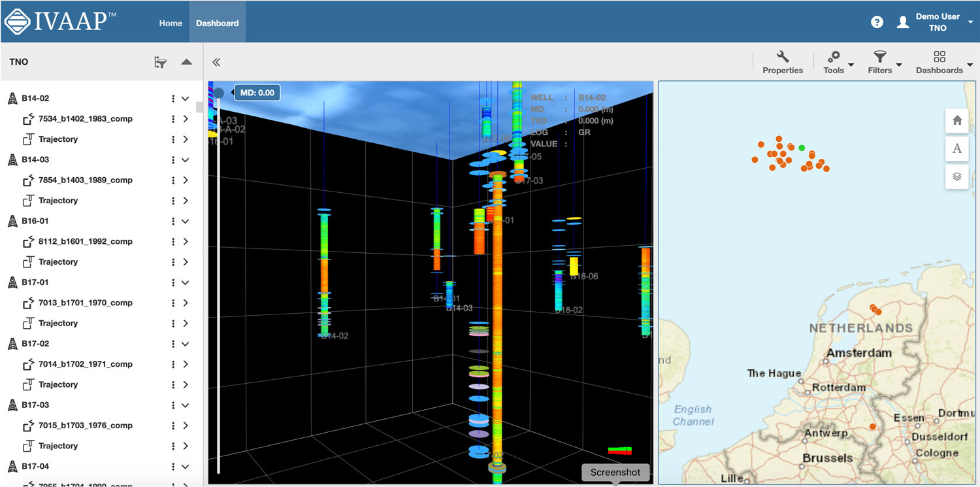This screenshot has width=980, height=487.
Task: Expand Trajectory under B14-02
Action: [x=186, y=139]
